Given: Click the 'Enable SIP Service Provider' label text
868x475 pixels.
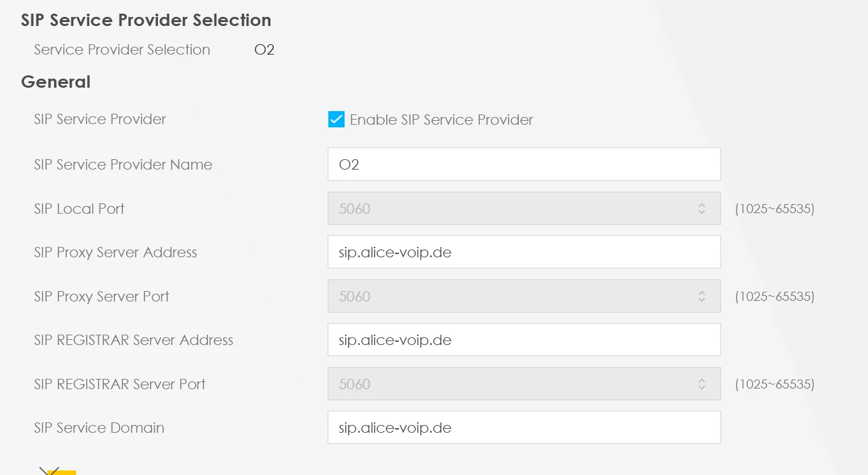Looking at the screenshot, I should [x=441, y=120].
